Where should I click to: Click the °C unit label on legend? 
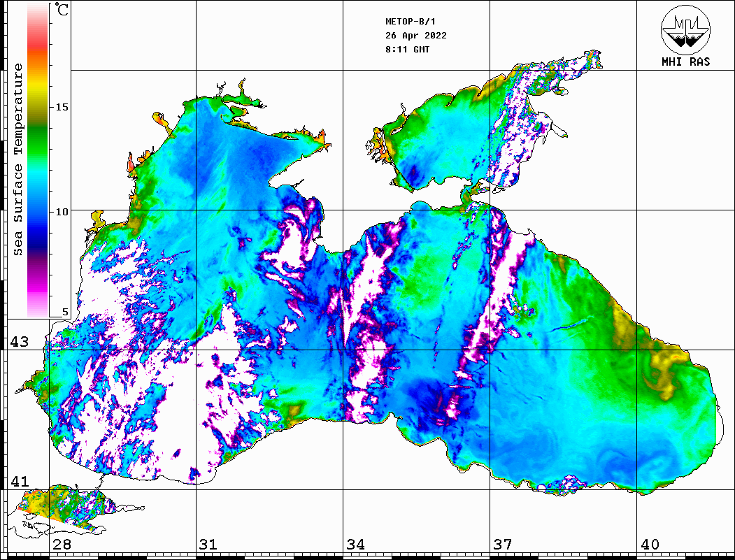click(62, 9)
